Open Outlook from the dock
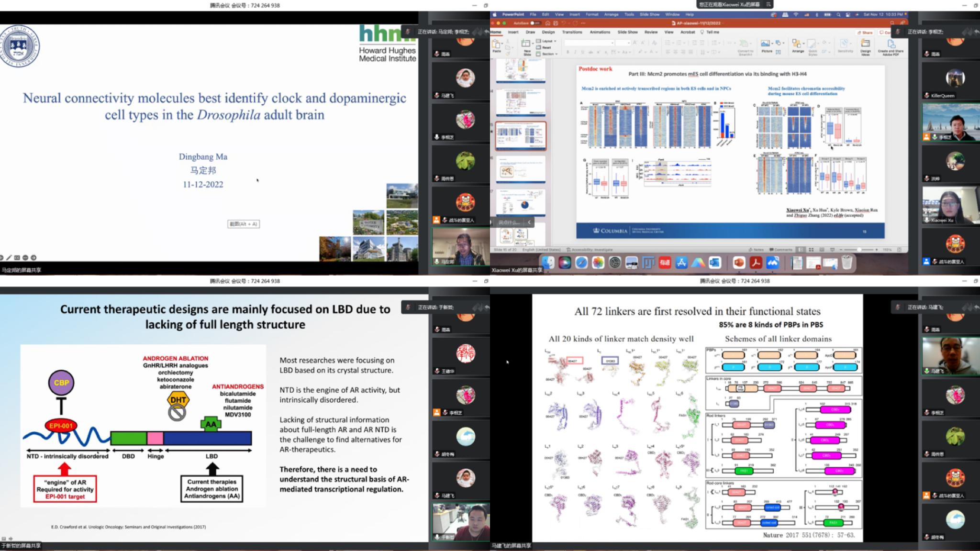This screenshot has height=551, width=980. point(715,262)
